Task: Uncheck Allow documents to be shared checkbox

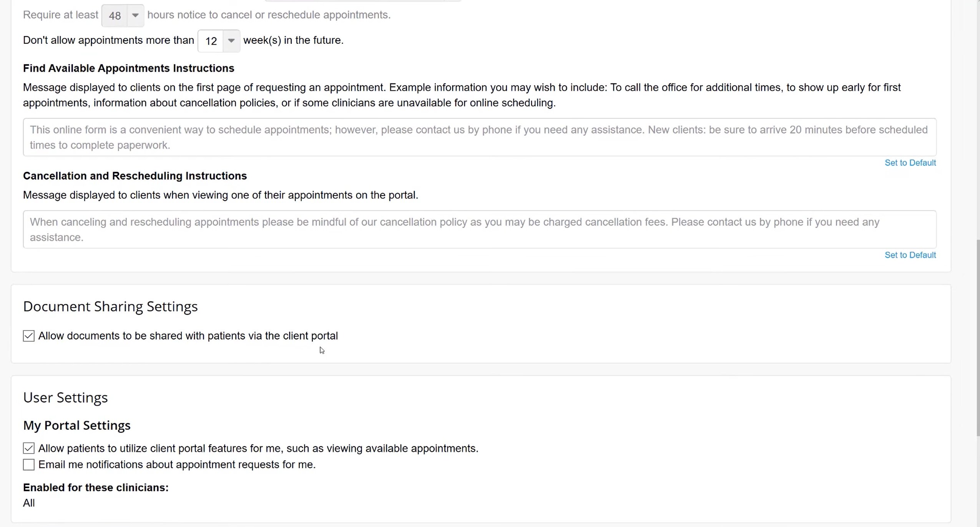Action: coord(29,336)
